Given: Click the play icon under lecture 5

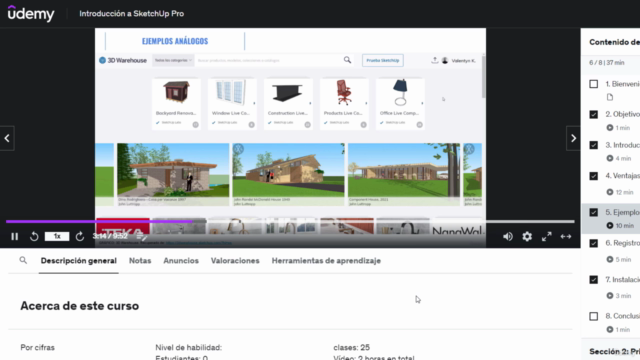Looking at the screenshot, I should tap(610, 225).
